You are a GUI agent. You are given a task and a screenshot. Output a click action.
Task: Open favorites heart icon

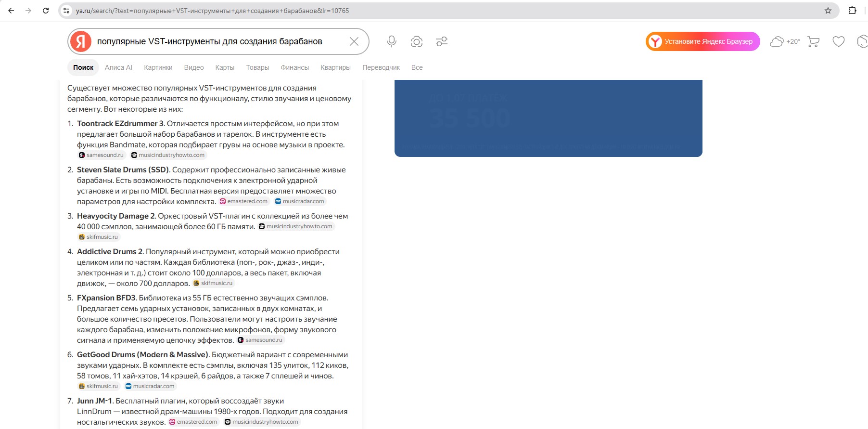(x=839, y=41)
